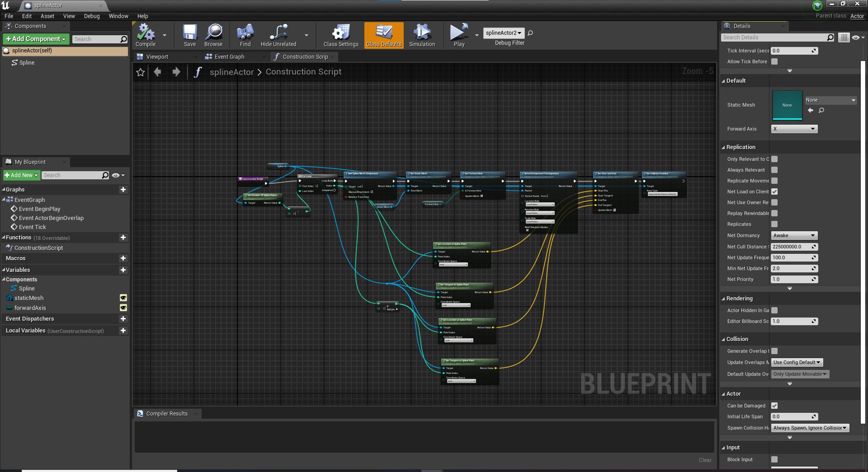Use selected asset arrow for Static Mesh

(x=810, y=110)
